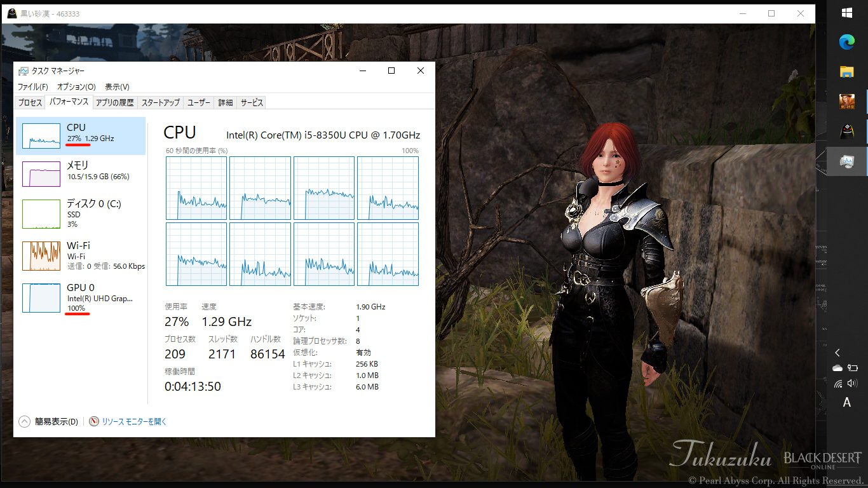The width and height of the screenshot is (868, 488).
Task: Select the CPU graph thumbnail in the sidebar
Action: pyautogui.click(x=41, y=136)
